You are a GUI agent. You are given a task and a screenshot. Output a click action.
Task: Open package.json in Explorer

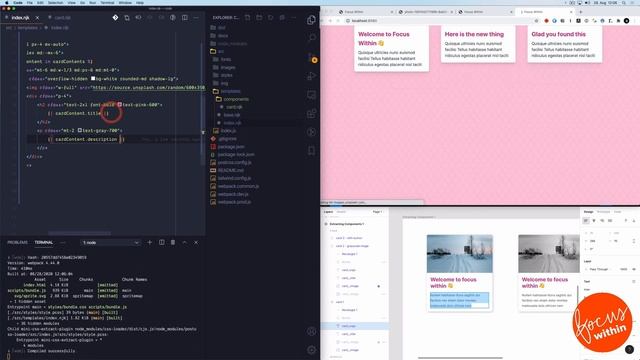tap(231, 147)
